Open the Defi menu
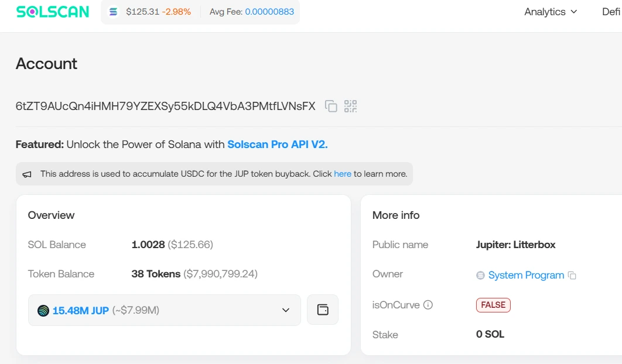Image resolution: width=622 pixels, height=364 pixels. click(611, 12)
